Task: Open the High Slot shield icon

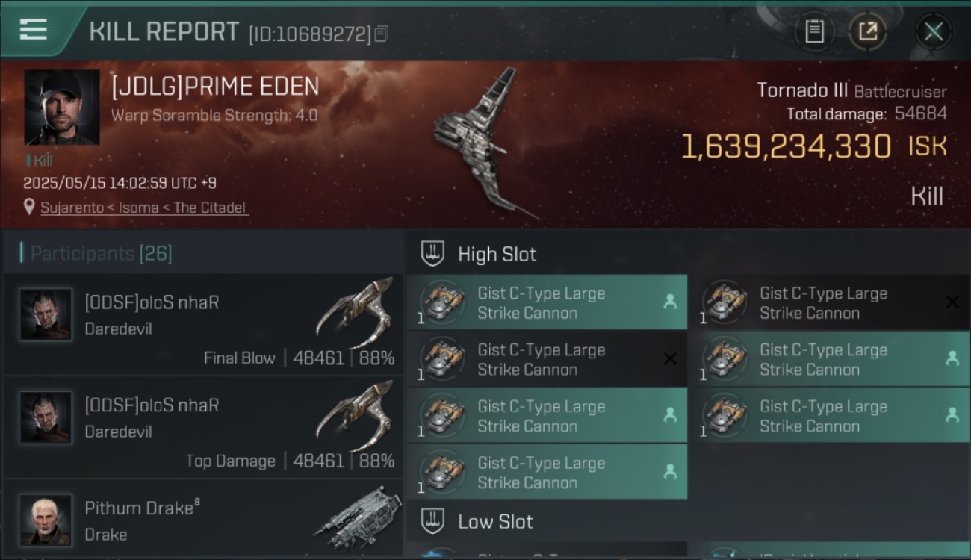Action: coord(433,254)
